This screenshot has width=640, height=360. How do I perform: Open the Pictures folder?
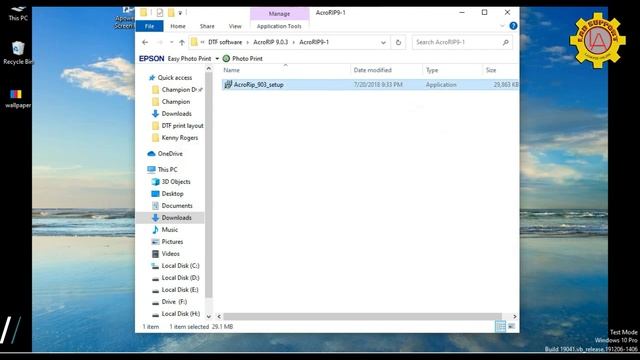point(167,242)
